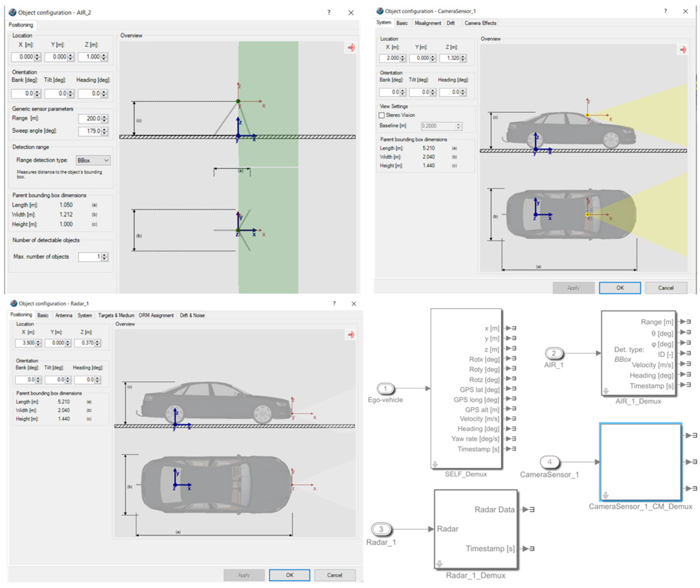The width and height of the screenshot is (700, 588).
Task: Click the AIR_1 input port 2
Action: (x=554, y=353)
